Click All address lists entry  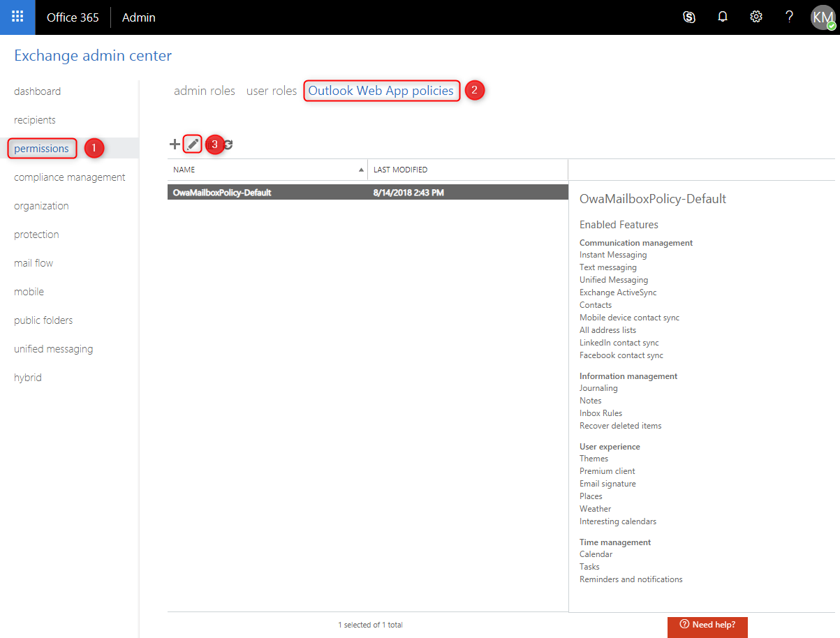(607, 330)
